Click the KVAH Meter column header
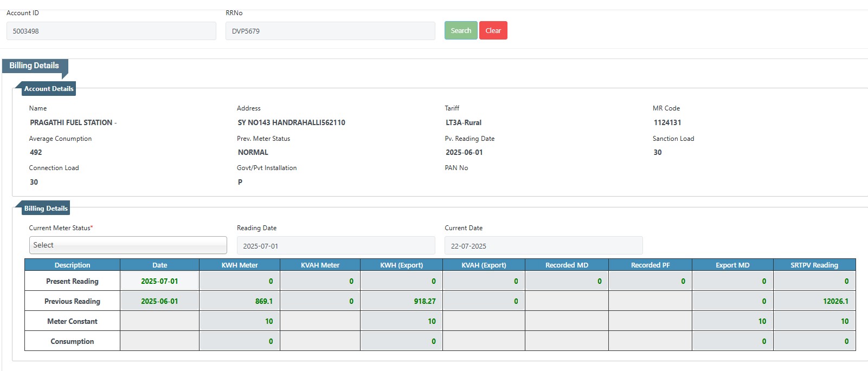Screen dimensions: 868x371 pyautogui.click(x=320, y=265)
